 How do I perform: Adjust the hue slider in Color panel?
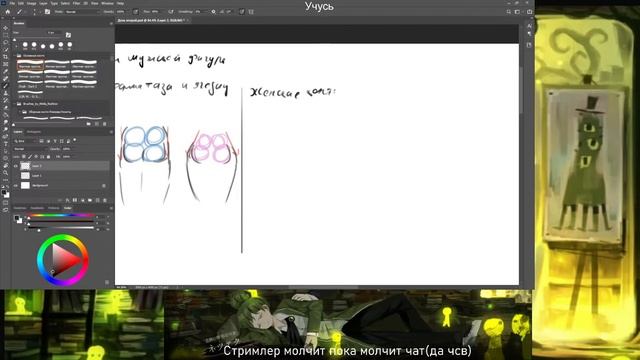(61, 215)
